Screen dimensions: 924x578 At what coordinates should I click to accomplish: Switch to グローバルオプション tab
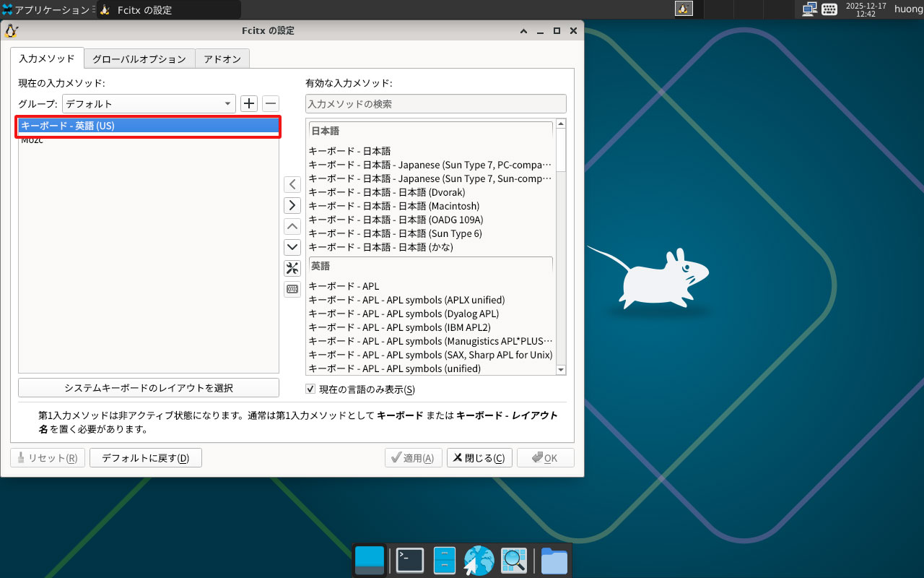[x=139, y=59]
